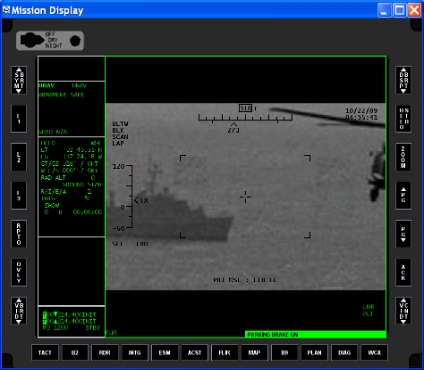424x370 pixels.
Task: Click the RAD ALT readout
Action: pos(68,178)
